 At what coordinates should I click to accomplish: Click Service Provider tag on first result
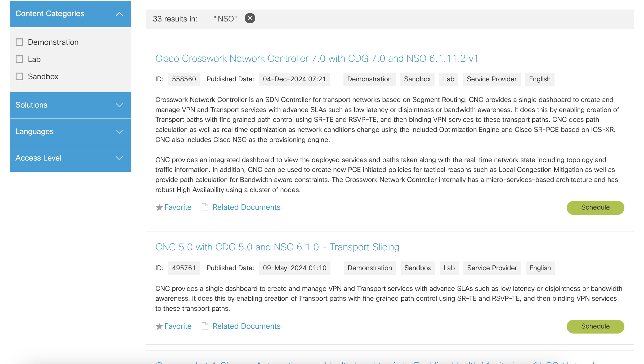491,79
